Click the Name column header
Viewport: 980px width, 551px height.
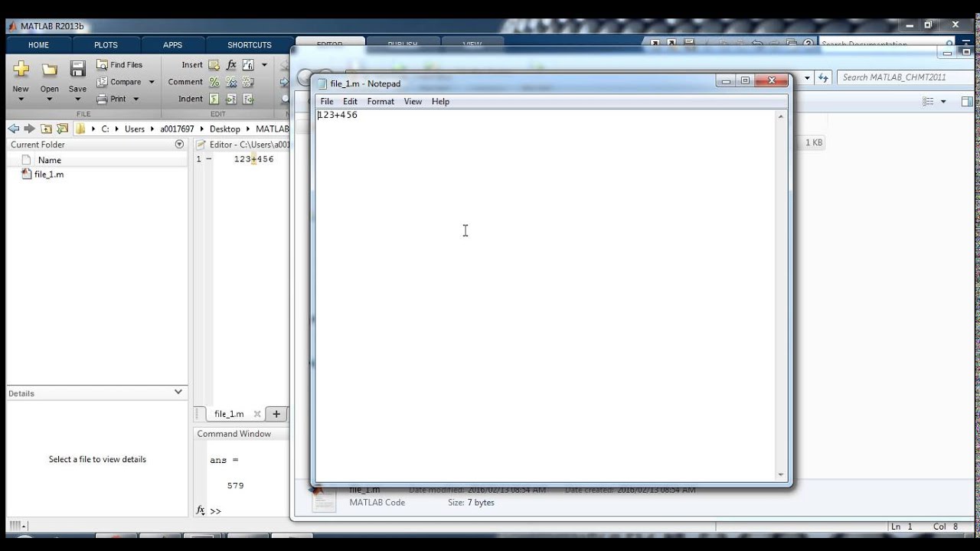[x=50, y=160]
